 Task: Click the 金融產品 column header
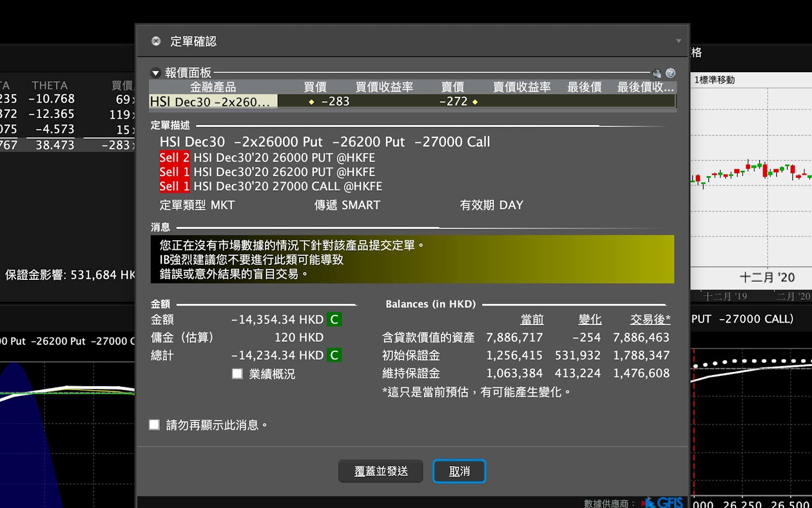(213, 87)
